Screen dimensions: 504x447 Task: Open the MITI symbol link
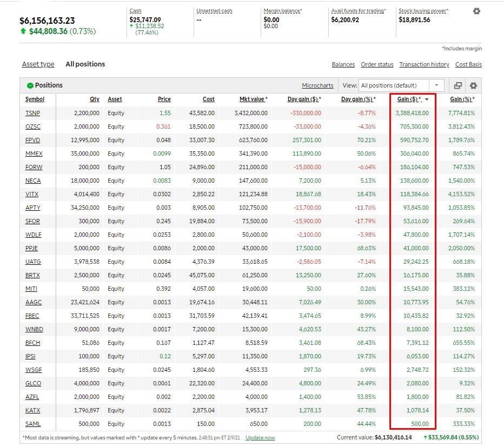pyautogui.click(x=31, y=289)
